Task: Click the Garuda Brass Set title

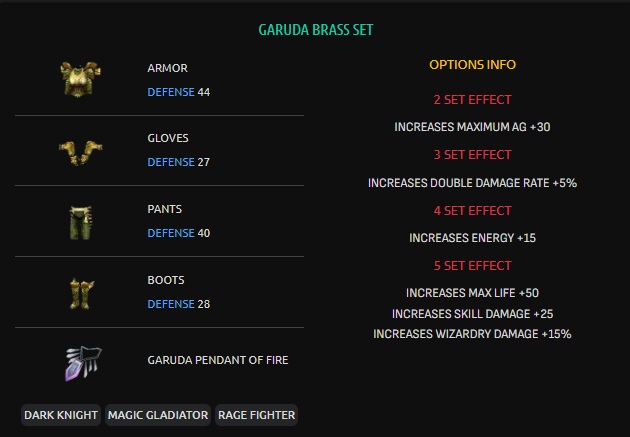Action: click(x=315, y=29)
